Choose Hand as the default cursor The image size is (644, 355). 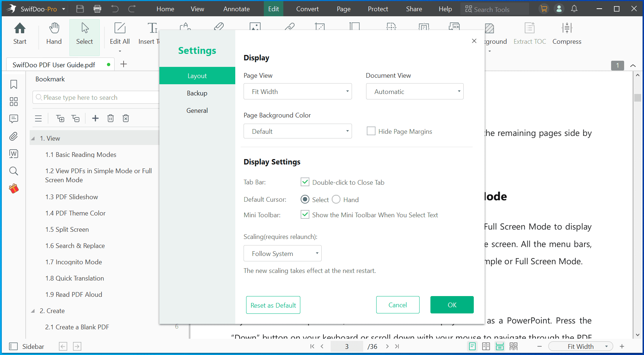[x=336, y=199]
